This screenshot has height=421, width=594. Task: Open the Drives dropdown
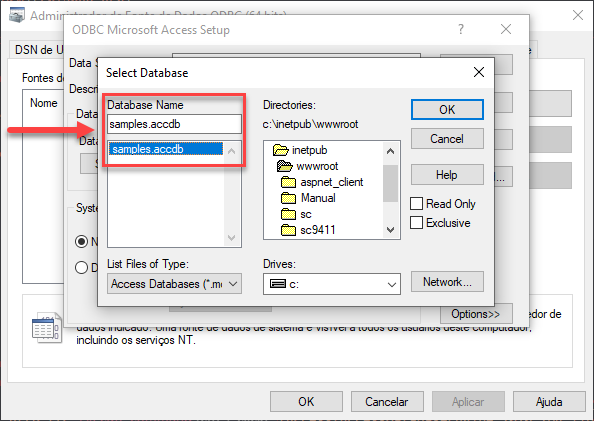point(332,284)
